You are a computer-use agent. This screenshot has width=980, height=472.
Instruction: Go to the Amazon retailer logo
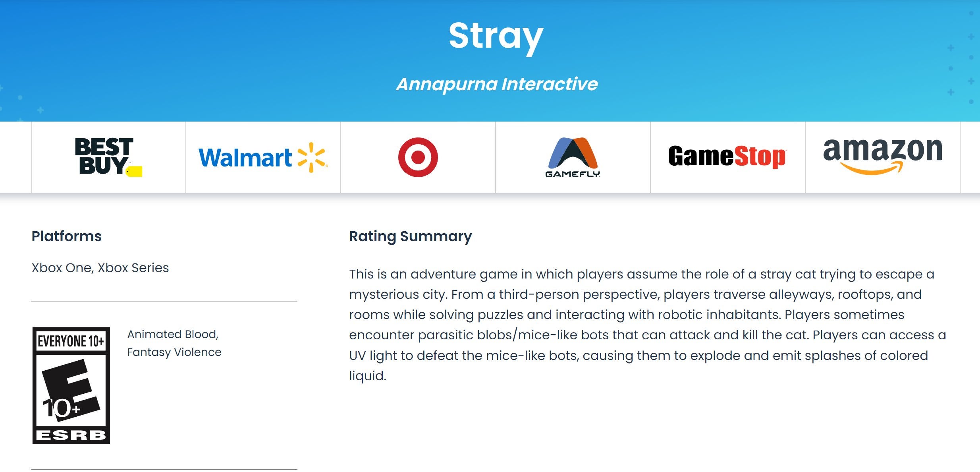click(x=882, y=156)
